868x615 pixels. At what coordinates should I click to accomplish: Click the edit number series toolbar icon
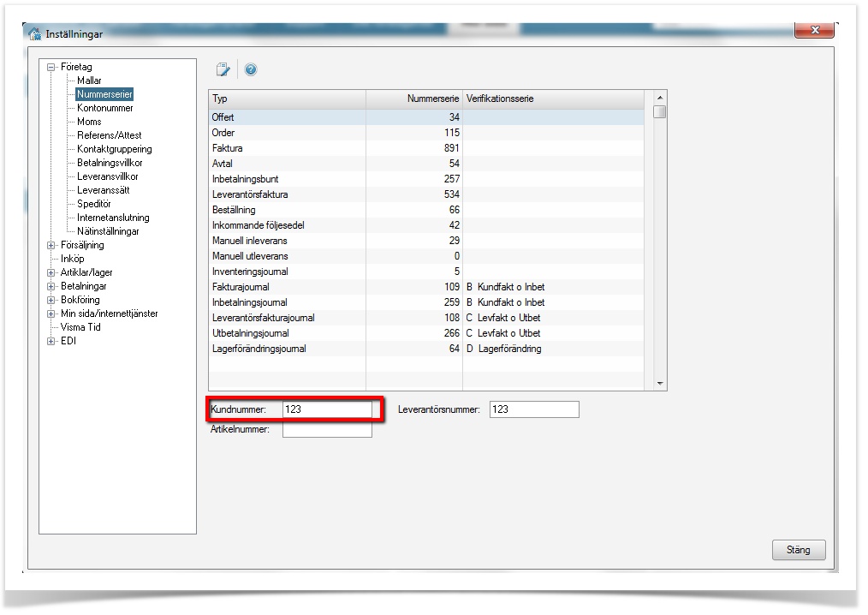223,70
